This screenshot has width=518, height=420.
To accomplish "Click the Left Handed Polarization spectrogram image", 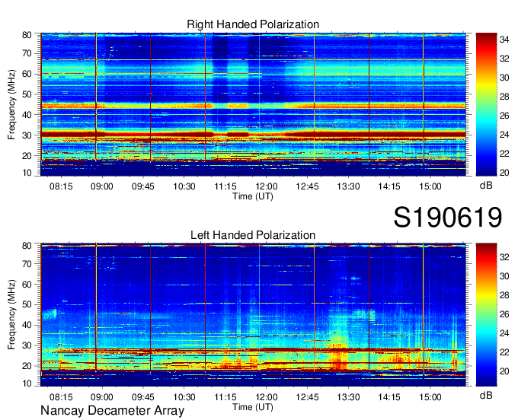I will [x=253, y=315].
